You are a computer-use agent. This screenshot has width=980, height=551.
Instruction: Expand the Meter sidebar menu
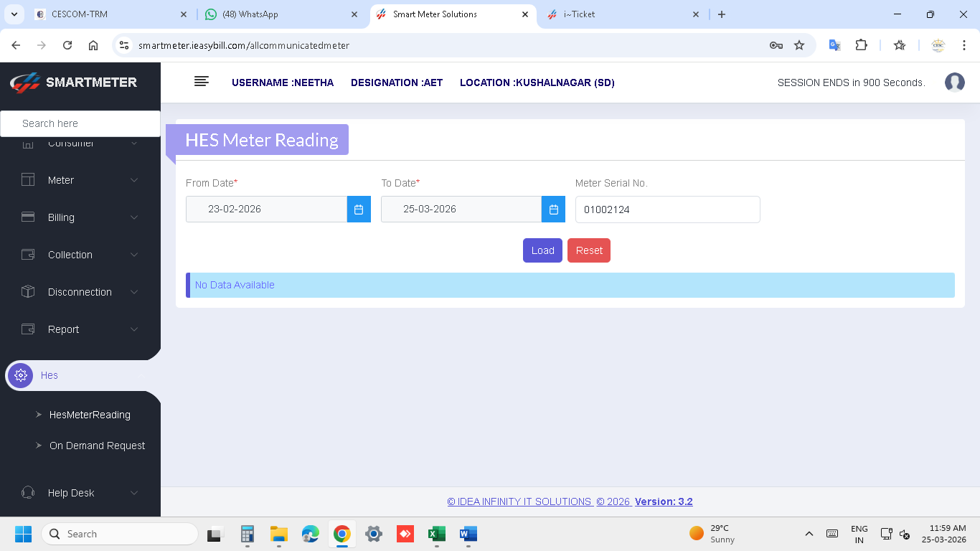(79, 180)
